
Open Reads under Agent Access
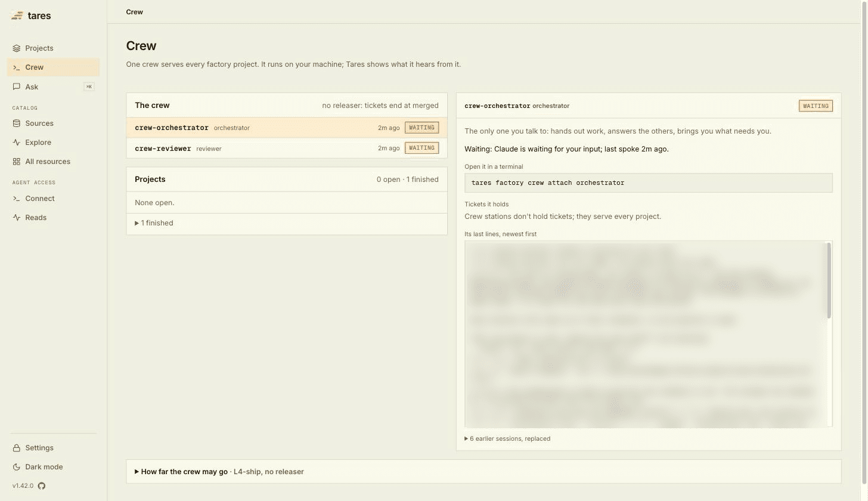[53, 218]
